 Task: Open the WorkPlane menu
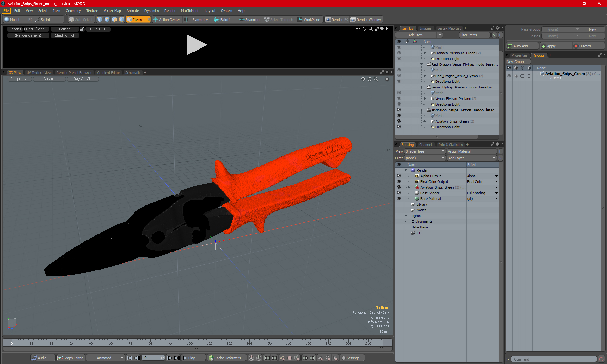309,20
